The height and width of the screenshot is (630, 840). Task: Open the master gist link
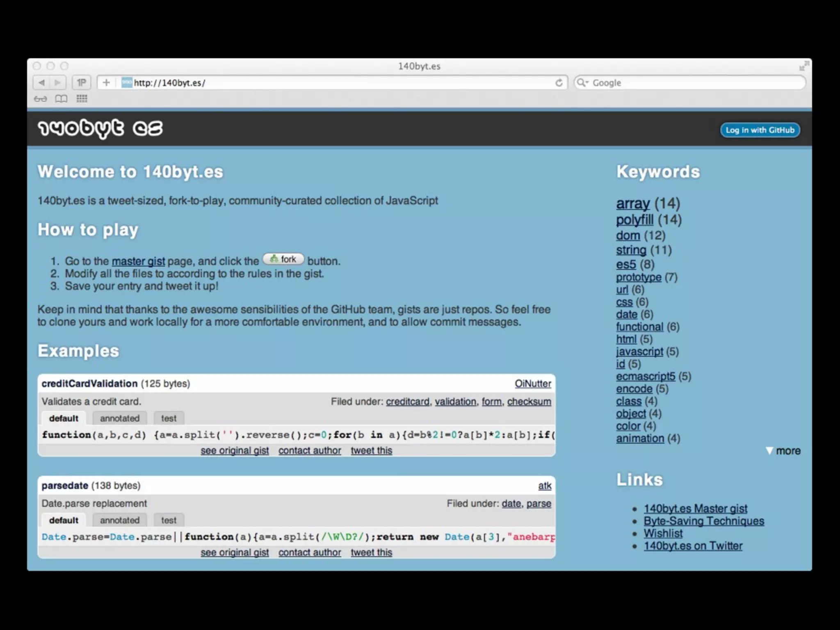(138, 261)
